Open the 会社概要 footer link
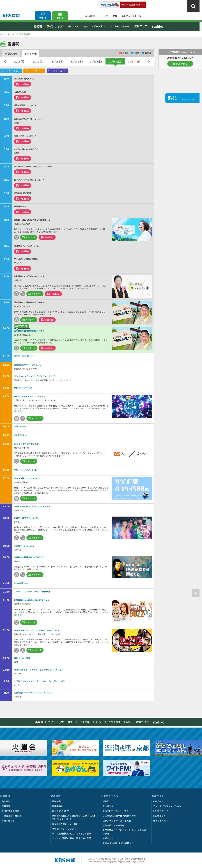This screenshot has width=202, height=868. click(x=6, y=801)
